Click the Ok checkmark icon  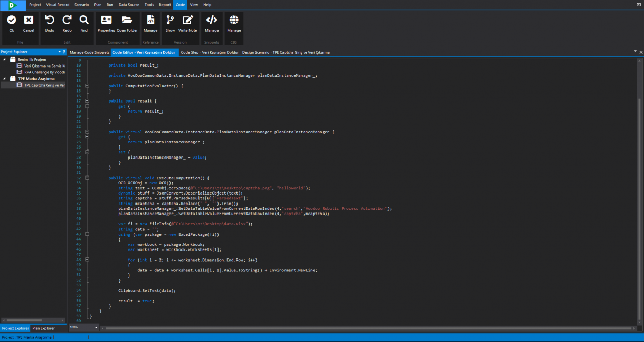[12, 21]
